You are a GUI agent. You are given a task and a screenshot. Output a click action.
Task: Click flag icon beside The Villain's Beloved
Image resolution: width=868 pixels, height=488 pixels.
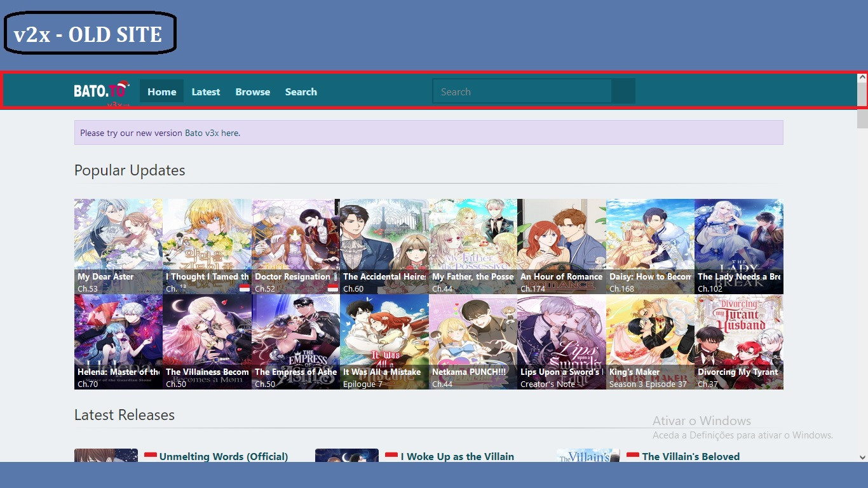click(633, 456)
